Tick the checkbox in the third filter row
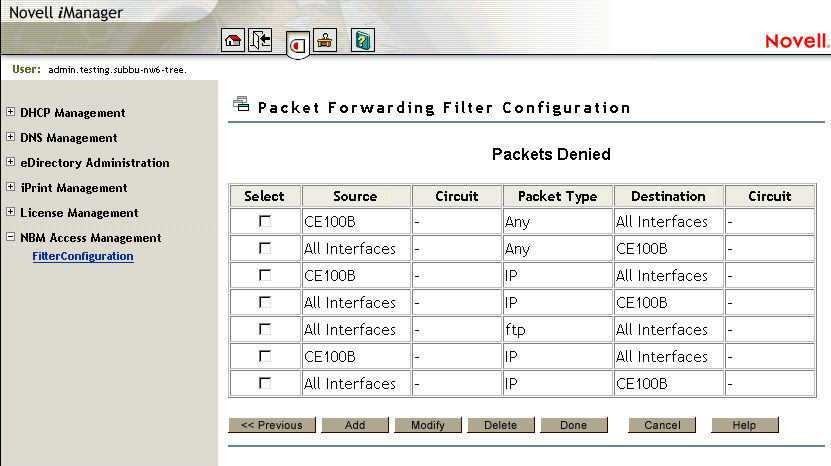The width and height of the screenshot is (831, 466). pyautogui.click(x=265, y=275)
